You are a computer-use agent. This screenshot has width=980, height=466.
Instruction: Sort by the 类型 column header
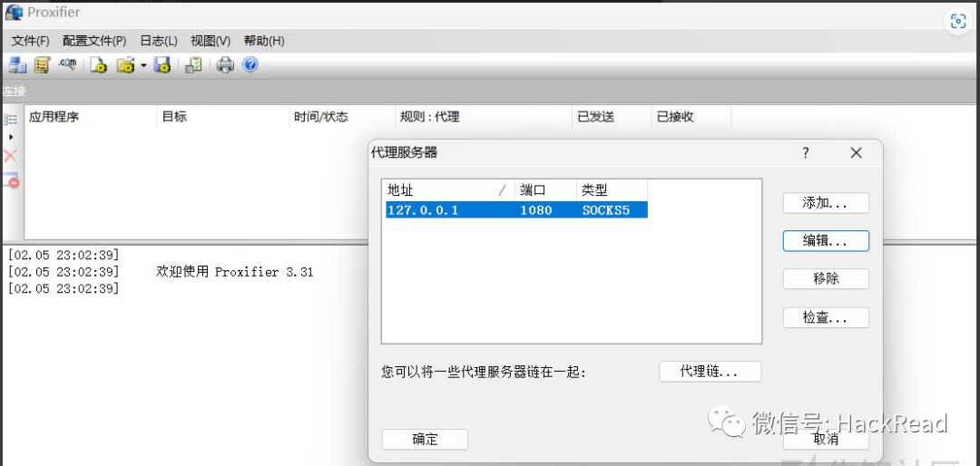[x=612, y=189]
